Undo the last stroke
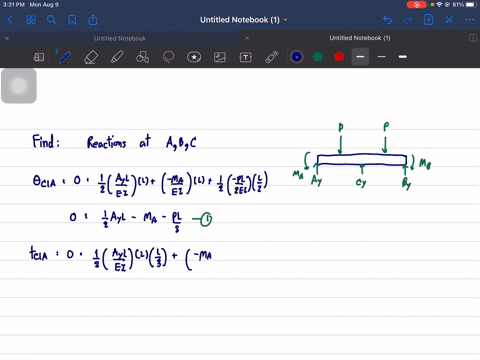The width and height of the screenshot is (480, 360). point(387,20)
